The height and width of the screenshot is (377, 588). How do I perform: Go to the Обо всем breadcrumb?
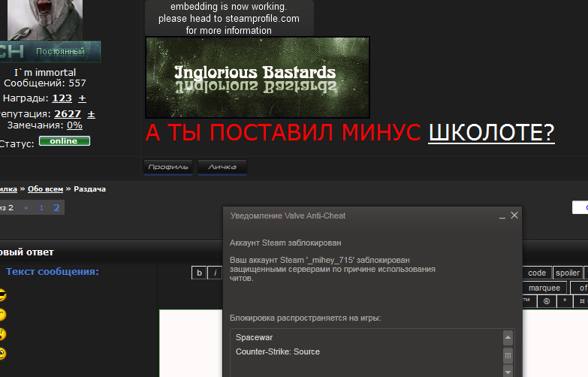point(45,189)
